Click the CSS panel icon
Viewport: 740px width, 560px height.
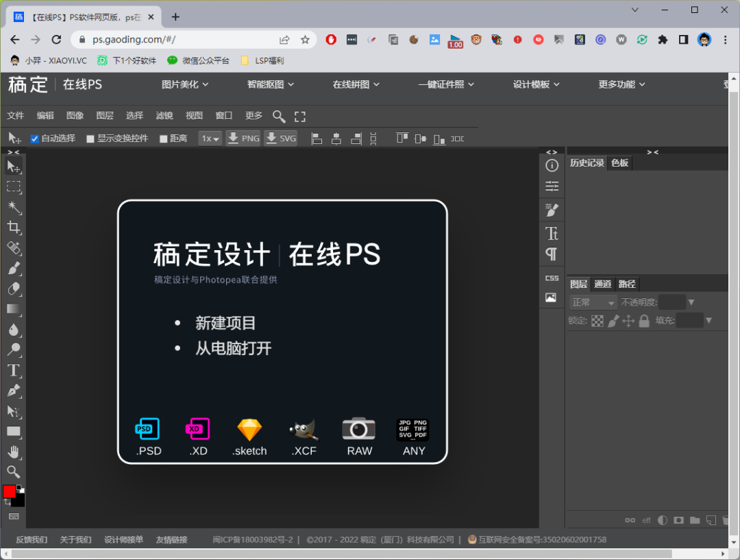click(552, 278)
